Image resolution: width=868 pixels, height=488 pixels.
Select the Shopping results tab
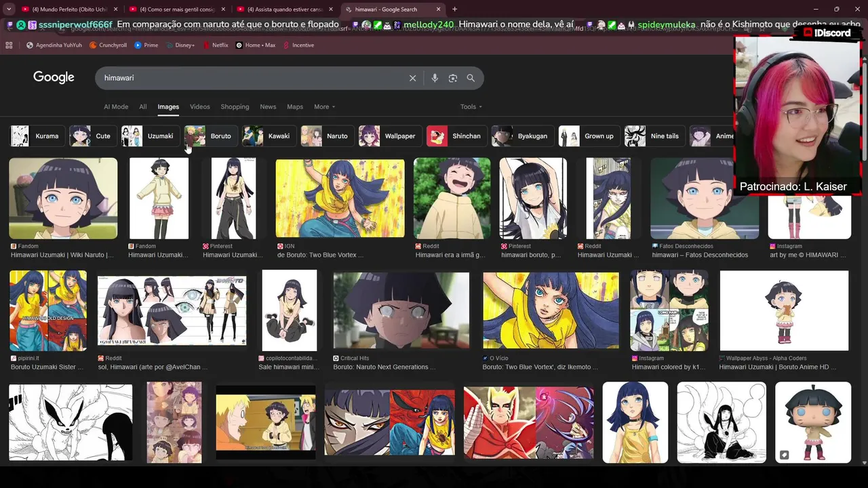[235, 106]
